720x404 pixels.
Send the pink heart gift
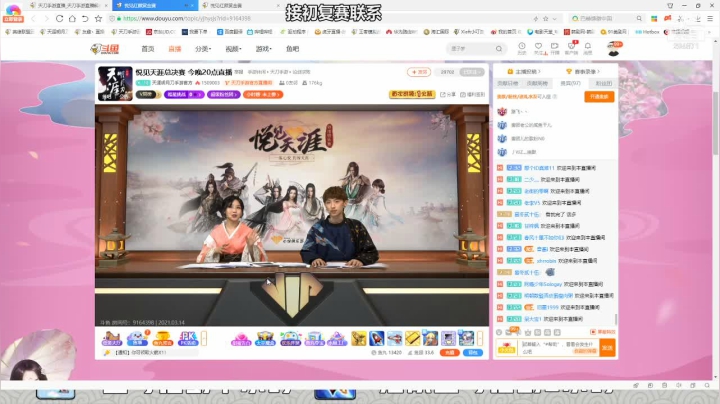(241, 339)
